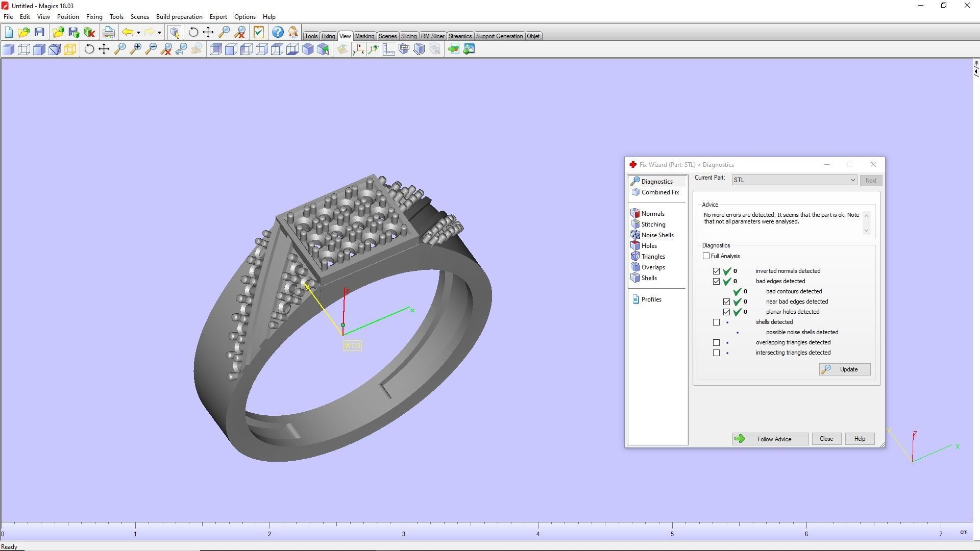Click the support person headset icon

tap(293, 33)
